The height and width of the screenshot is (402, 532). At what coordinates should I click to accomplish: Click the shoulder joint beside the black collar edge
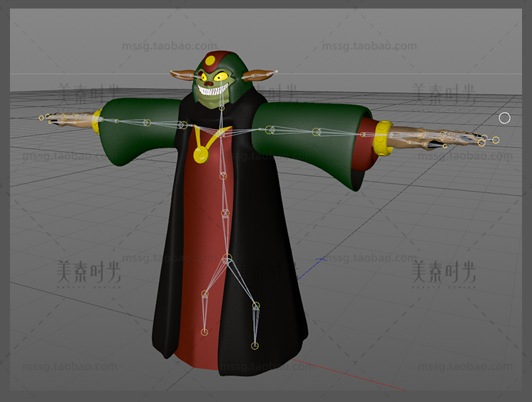[x=184, y=125]
